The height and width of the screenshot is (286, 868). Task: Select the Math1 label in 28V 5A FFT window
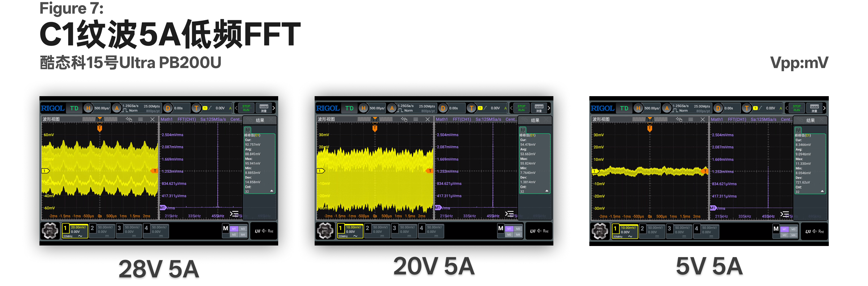click(x=167, y=119)
